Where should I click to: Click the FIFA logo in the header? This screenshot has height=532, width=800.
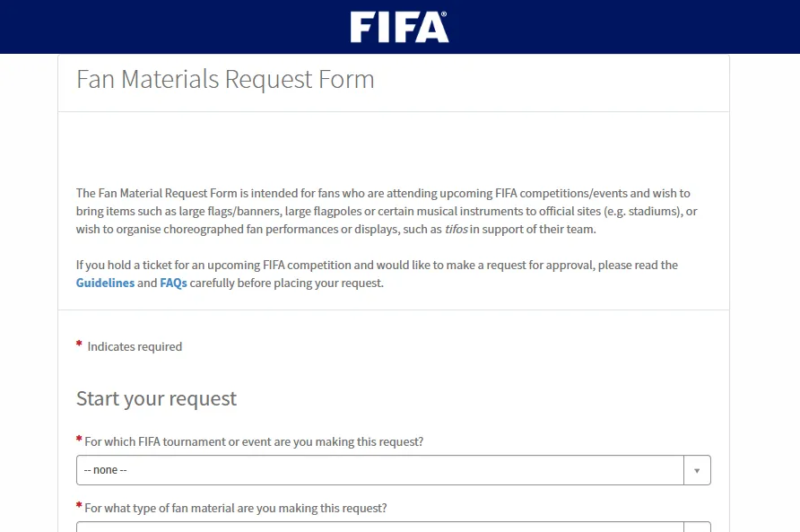click(399, 27)
